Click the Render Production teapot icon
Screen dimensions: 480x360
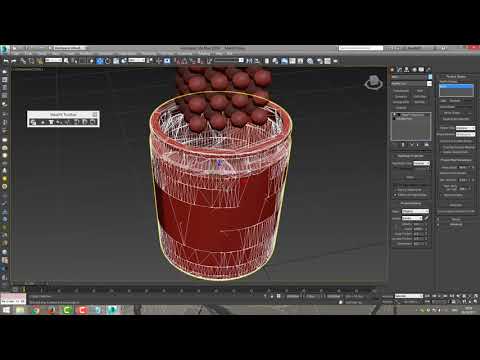click(x=335, y=61)
